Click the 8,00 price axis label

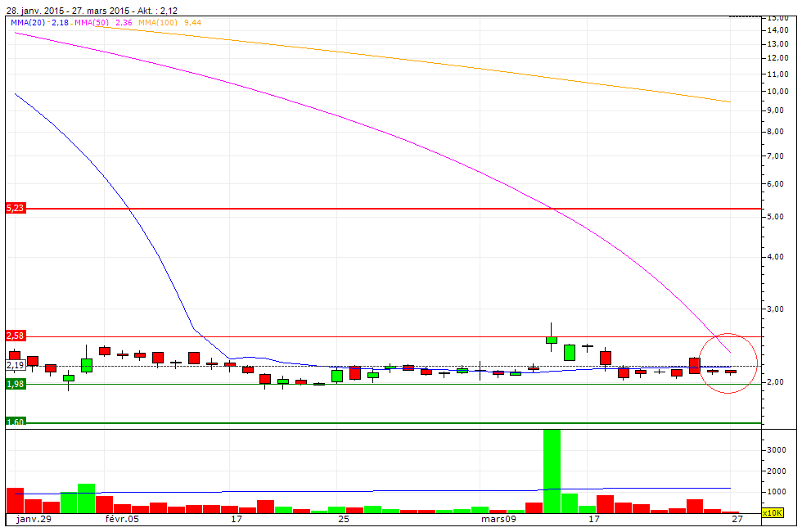pos(776,132)
